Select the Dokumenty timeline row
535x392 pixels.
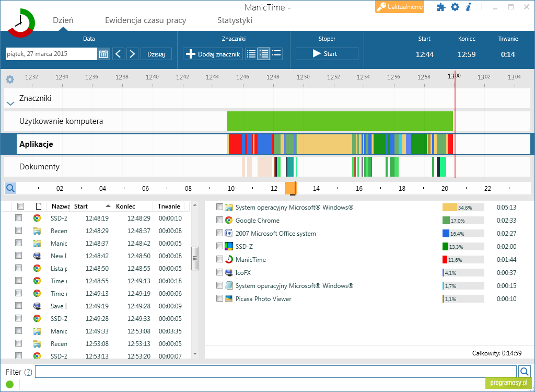(267, 167)
